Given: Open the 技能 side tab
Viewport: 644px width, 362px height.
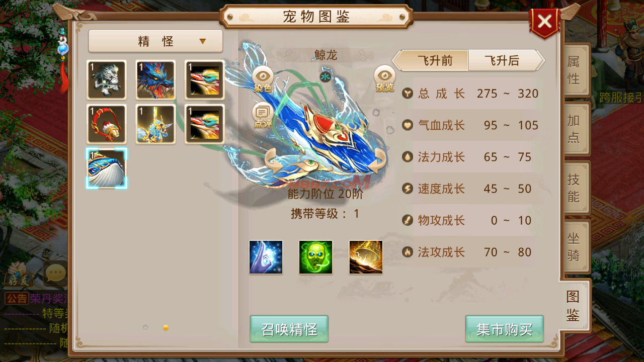Looking at the screenshot, I should tap(574, 188).
